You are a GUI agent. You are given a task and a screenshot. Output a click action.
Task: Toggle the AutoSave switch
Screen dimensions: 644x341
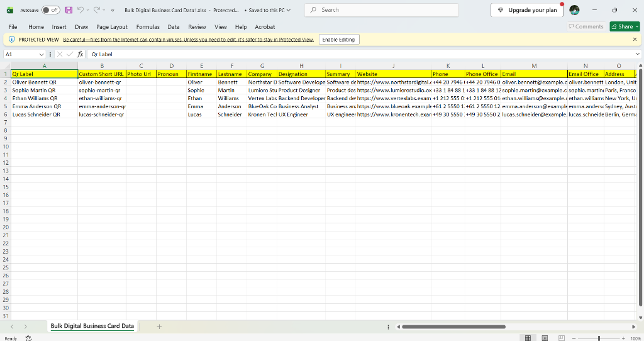51,10
